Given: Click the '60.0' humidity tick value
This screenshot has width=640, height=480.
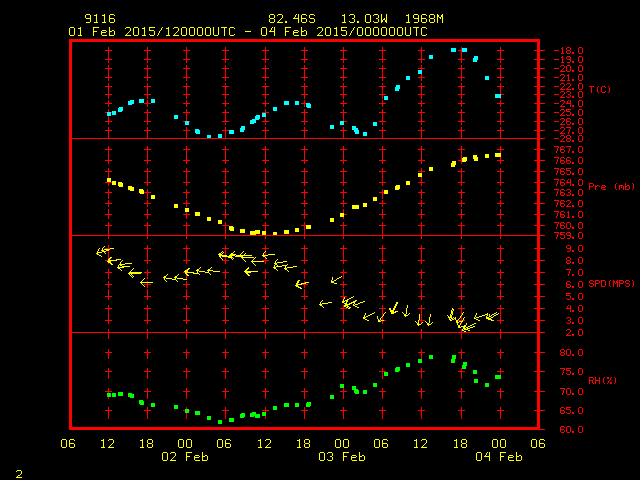Looking at the screenshot, I should coord(571,430).
